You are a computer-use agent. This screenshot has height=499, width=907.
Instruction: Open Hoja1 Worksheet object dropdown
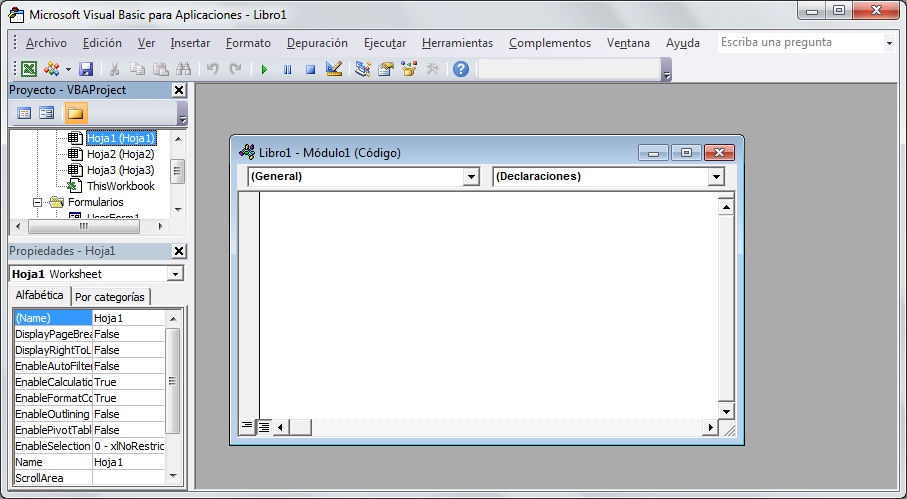tap(175, 274)
